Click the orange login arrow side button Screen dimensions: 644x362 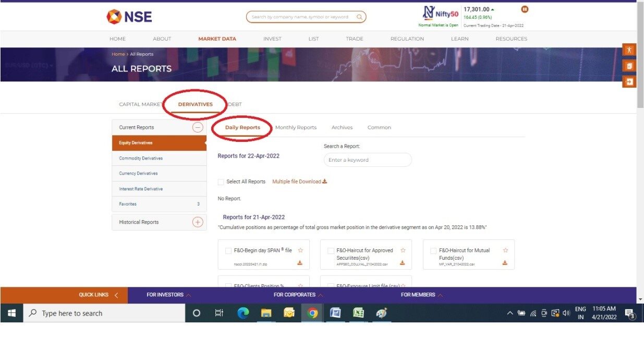tap(629, 81)
